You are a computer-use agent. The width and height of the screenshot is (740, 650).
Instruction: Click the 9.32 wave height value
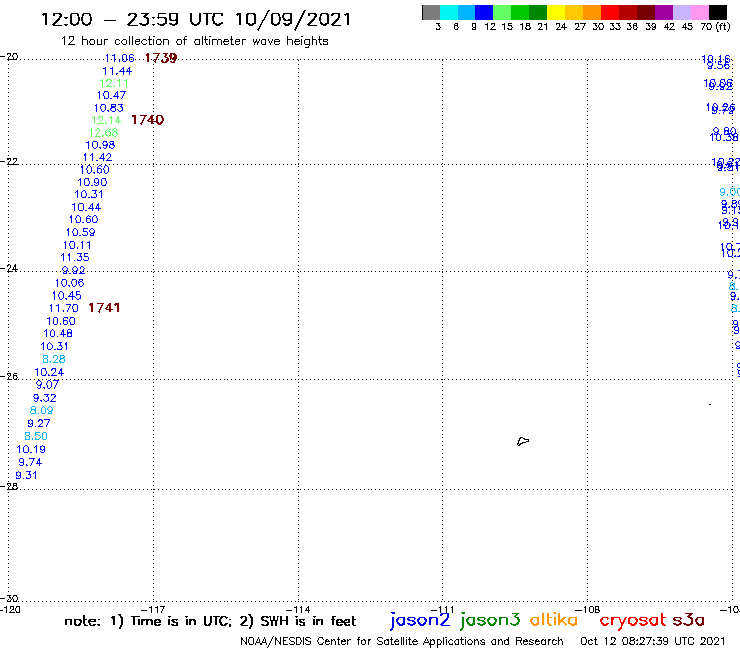(44, 398)
